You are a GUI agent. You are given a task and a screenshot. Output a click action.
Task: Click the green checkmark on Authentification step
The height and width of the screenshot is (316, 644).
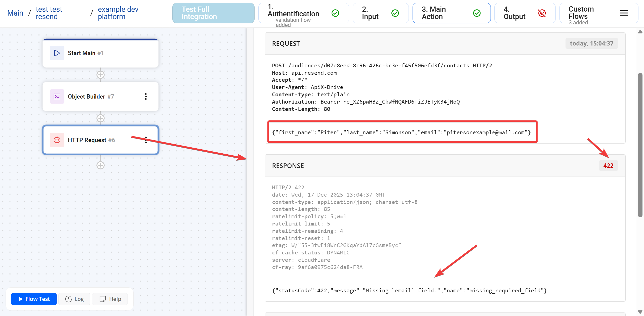click(x=335, y=13)
